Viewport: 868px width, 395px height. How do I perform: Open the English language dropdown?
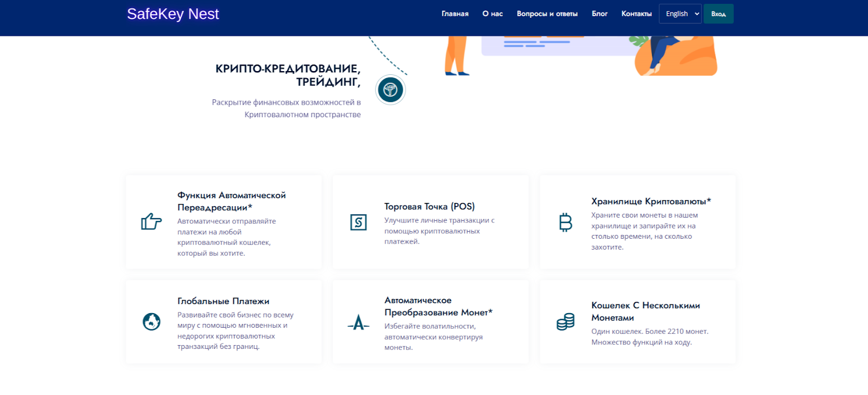pyautogui.click(x=680, y=14)
